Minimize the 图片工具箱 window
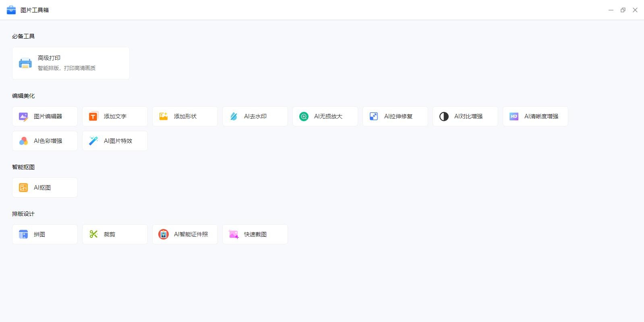Image resolution: width=644 pixels, height=322 pixels. 611,10
